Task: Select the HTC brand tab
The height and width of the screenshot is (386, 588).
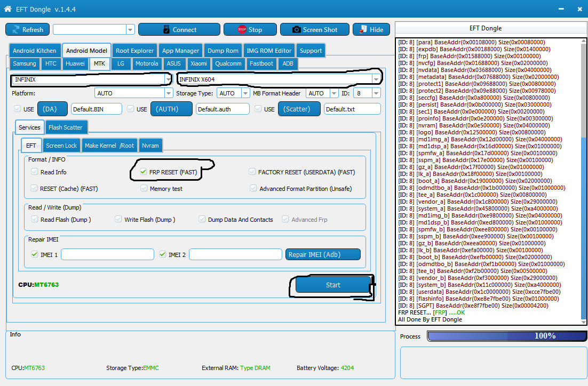Action: [x=51, y=63]
